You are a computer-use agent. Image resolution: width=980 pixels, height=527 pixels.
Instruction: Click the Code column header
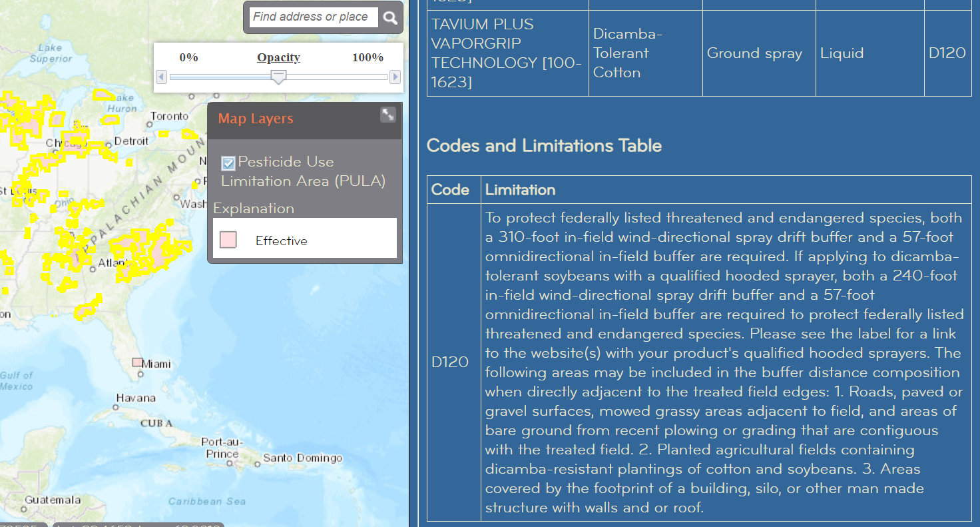[x=450, y=190]
